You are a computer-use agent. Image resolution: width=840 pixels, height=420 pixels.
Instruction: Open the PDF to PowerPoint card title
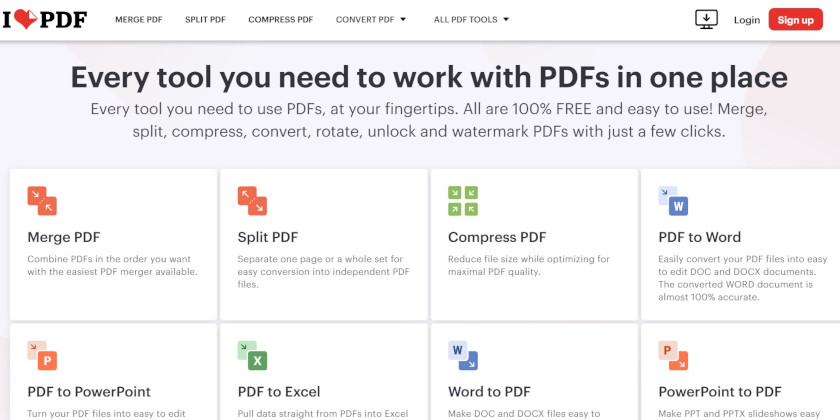pyautogui.click(x=89, y=392)
